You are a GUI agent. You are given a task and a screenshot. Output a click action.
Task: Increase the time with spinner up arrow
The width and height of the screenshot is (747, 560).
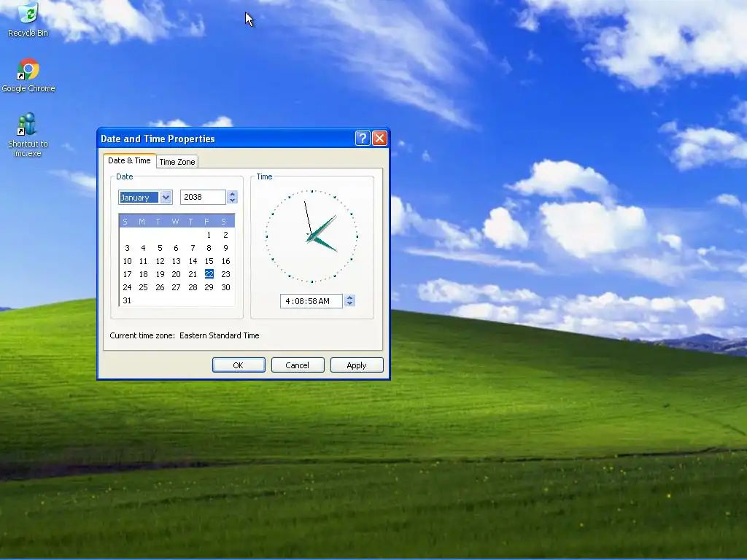(349, 297)
